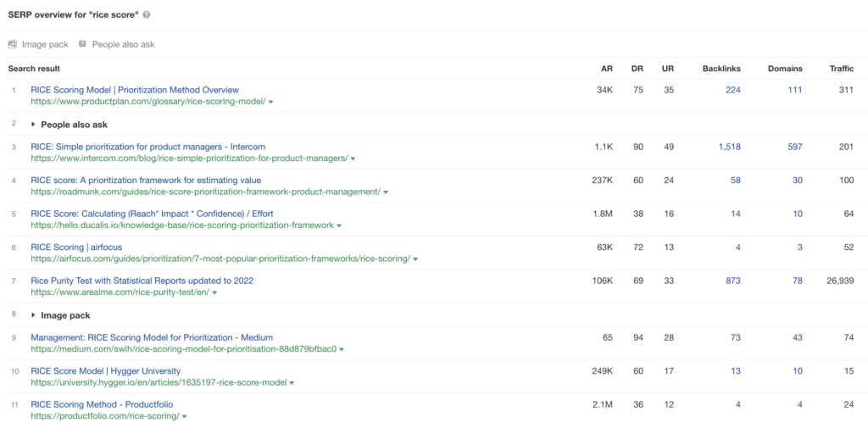Click traffic value 26,939 for Rice Purity Test

pos(840,281)
